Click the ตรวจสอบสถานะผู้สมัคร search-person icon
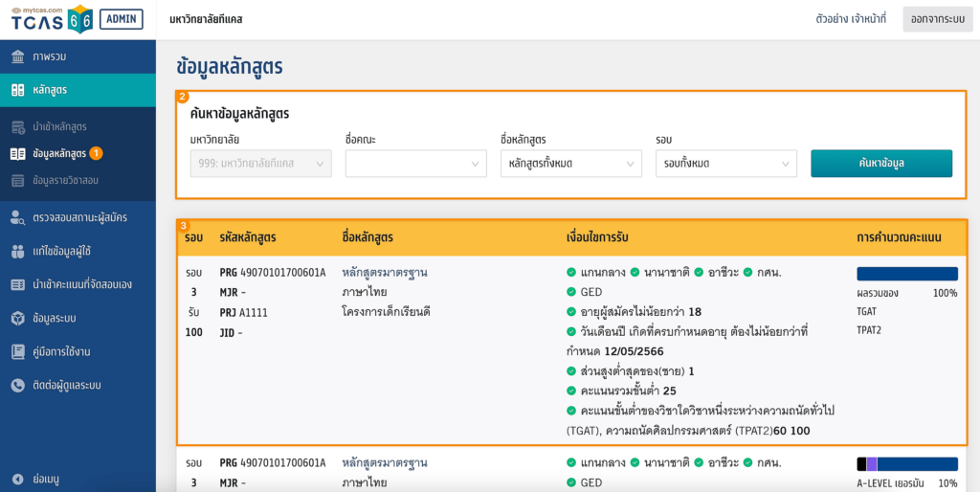The width and height of the screenshot is (980, 492). click(x=18, y=217)
